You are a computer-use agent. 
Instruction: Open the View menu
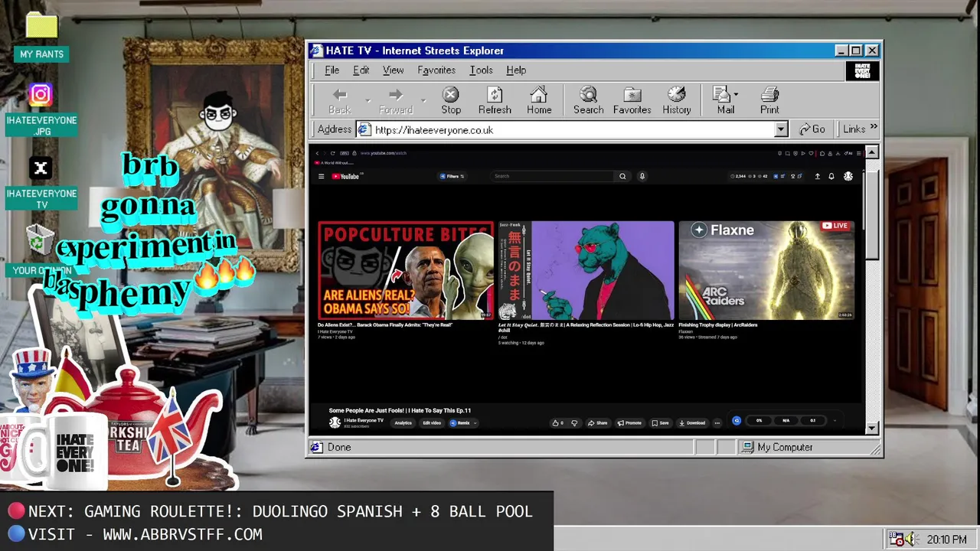click(x=393, y=70)
